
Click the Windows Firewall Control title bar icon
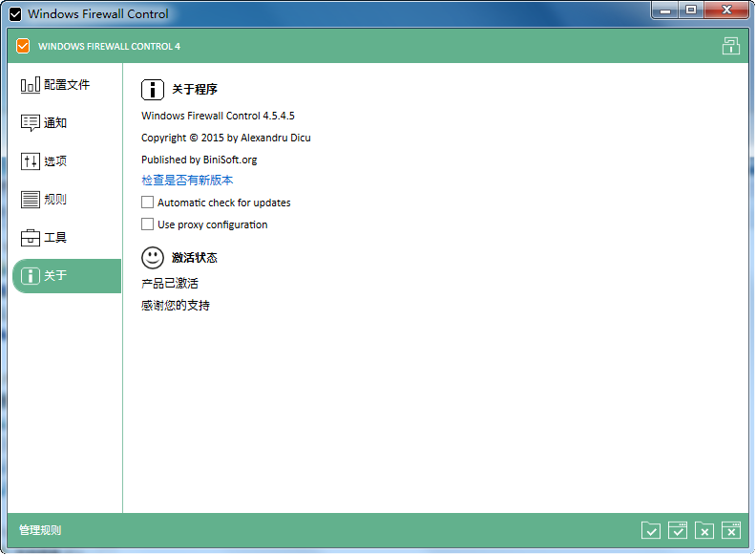click(14, 13)
